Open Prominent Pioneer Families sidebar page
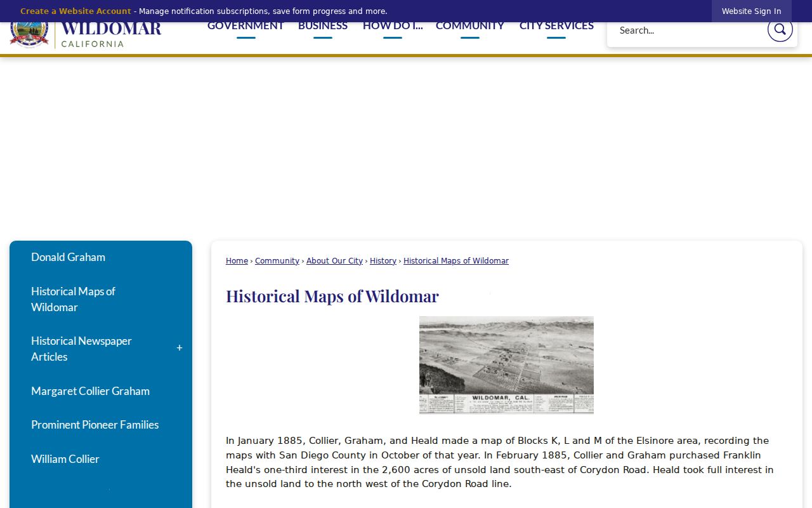 click(x=95, y=425)
